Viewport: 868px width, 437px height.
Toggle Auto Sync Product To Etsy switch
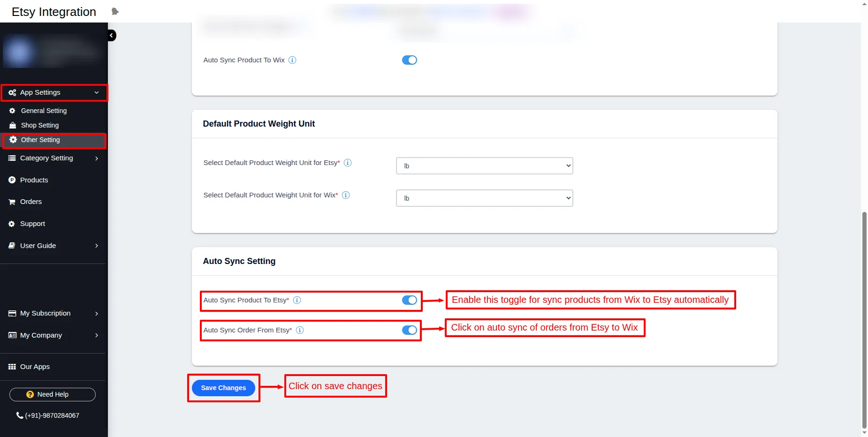point(410,300)
